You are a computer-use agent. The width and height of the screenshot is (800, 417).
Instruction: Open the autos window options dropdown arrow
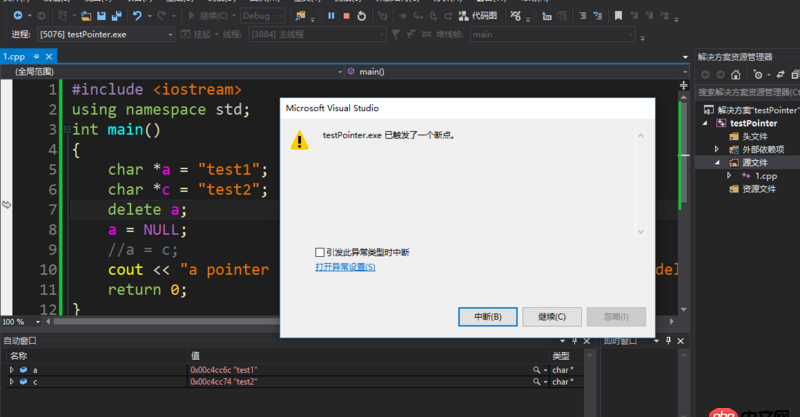(x=562, y=340)
